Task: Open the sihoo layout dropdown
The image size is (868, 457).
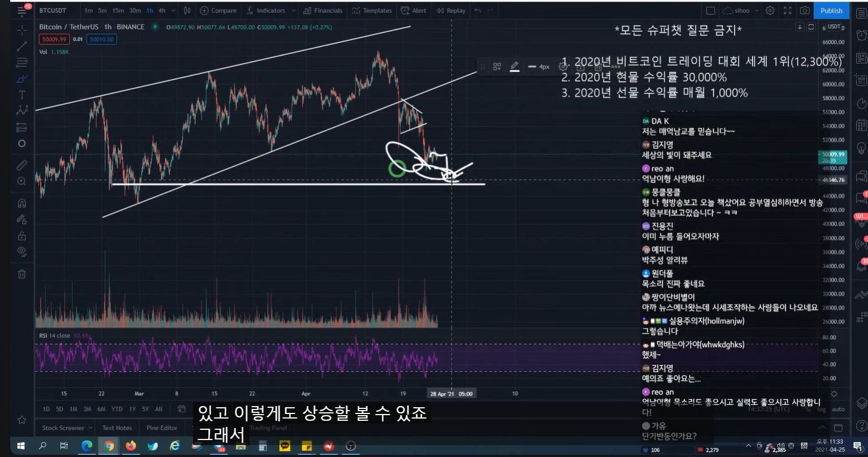Action: 741,10
